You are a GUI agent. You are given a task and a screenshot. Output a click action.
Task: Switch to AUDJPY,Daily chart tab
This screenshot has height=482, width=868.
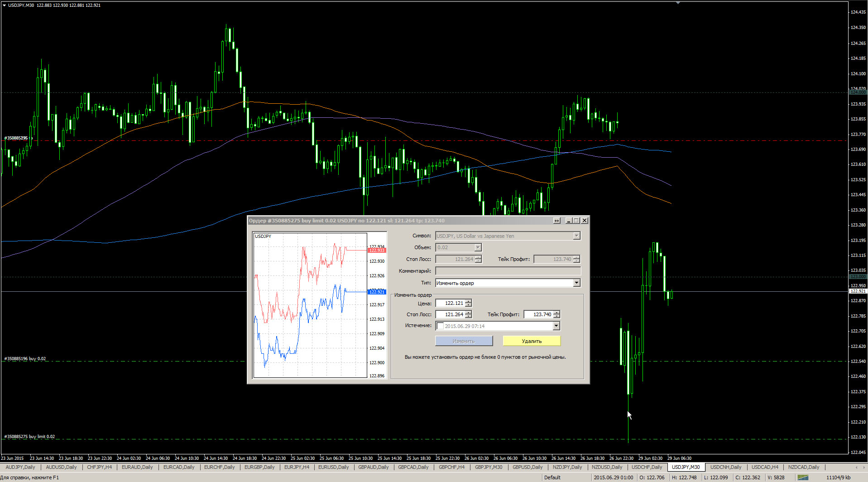tap(20, 467)
